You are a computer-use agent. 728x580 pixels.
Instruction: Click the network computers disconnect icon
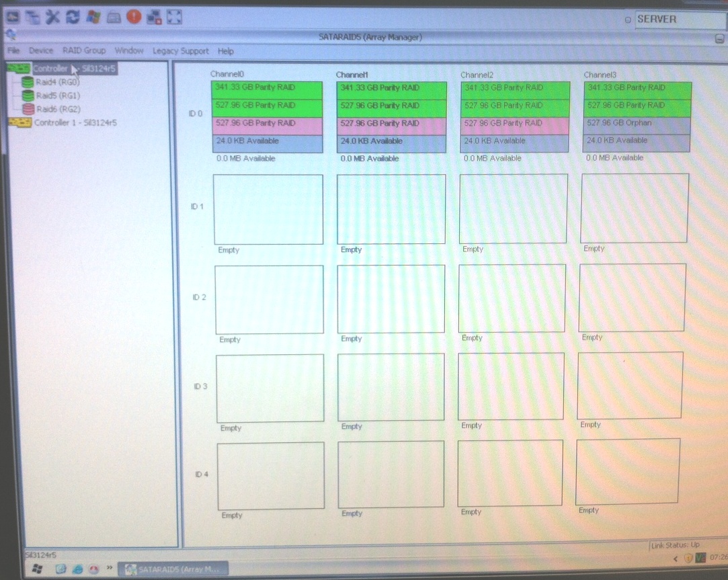coord(154,17)
